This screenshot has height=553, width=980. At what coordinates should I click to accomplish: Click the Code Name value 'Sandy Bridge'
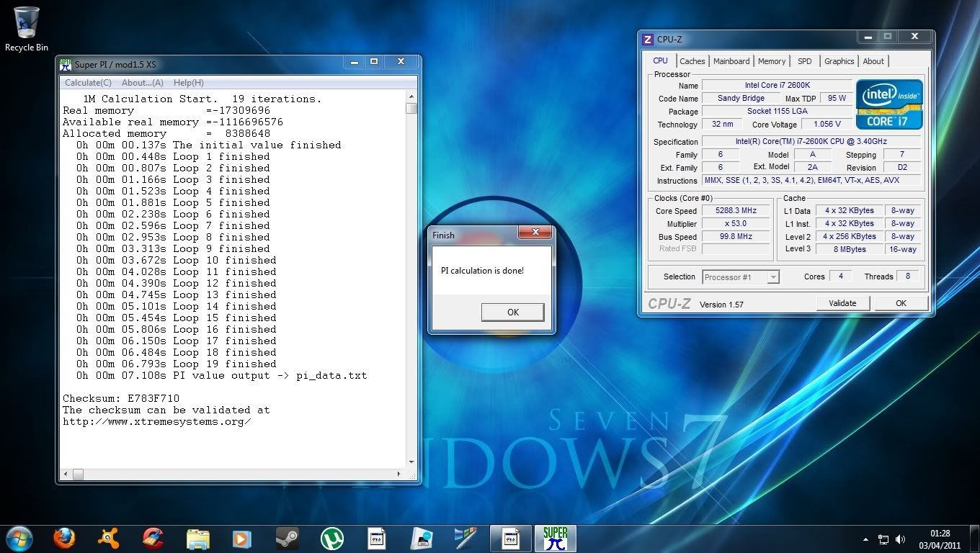pyautogui.click(x=741, y=98)
